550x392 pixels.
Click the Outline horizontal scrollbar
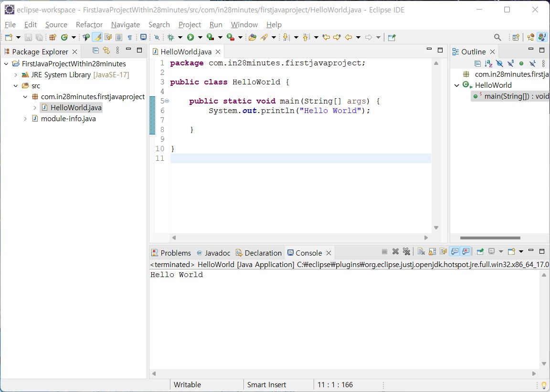[x=490, y=238]
